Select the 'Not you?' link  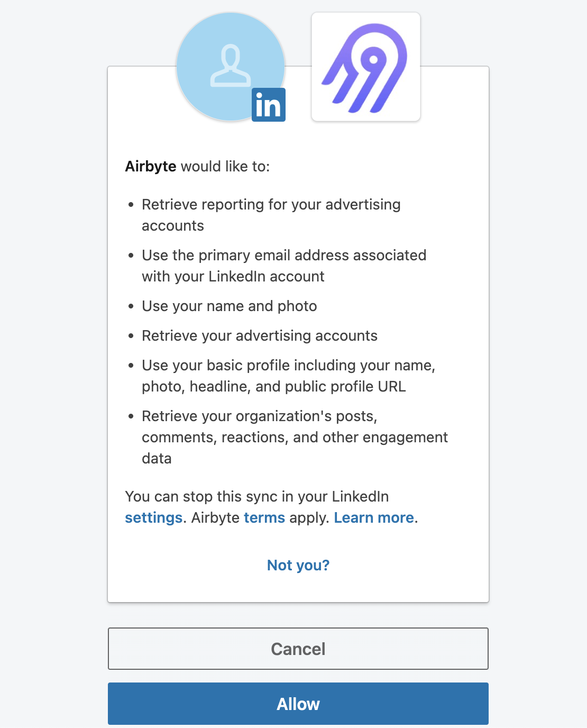[298, 565]
